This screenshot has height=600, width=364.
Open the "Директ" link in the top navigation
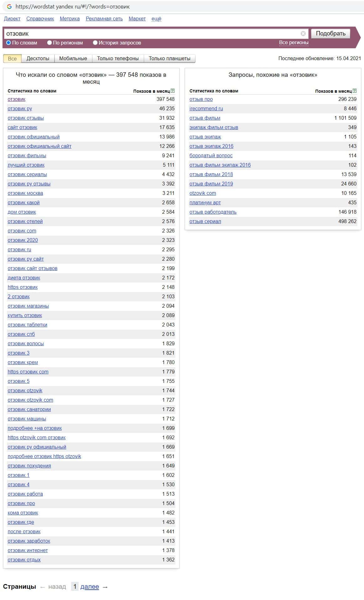[x=12, y=19]
